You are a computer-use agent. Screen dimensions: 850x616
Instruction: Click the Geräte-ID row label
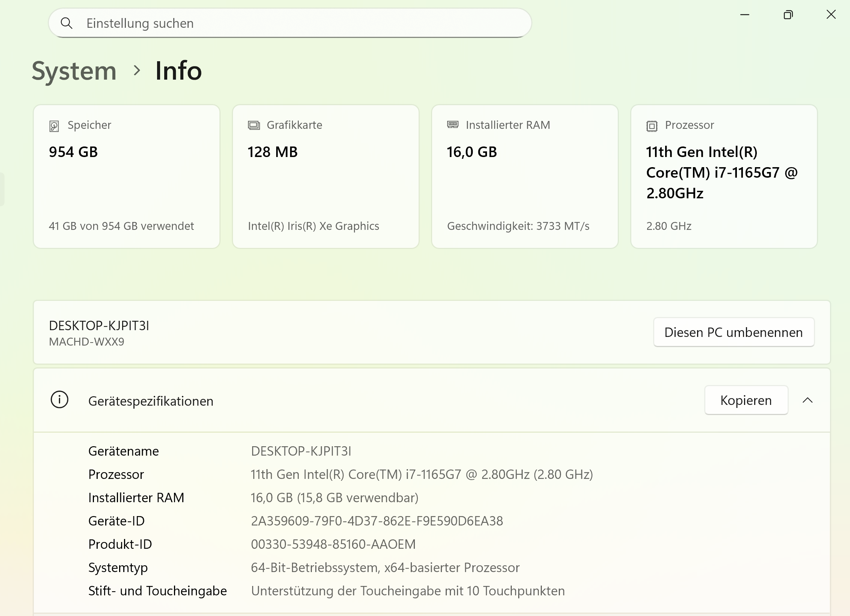(116, 521)
